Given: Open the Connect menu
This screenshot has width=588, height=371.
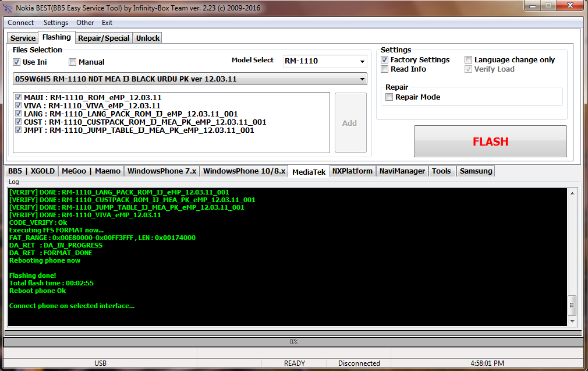Looking at the screenshot, I should click(x=20, y=23).
